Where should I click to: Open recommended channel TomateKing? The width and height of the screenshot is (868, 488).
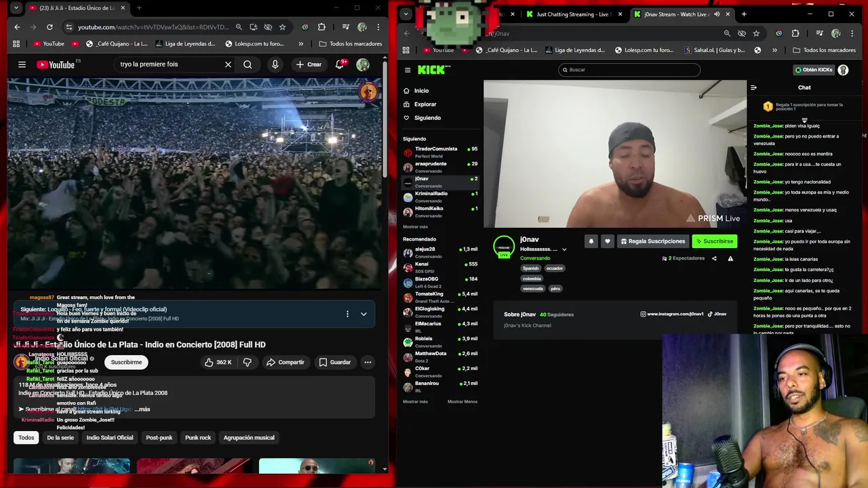440,297
